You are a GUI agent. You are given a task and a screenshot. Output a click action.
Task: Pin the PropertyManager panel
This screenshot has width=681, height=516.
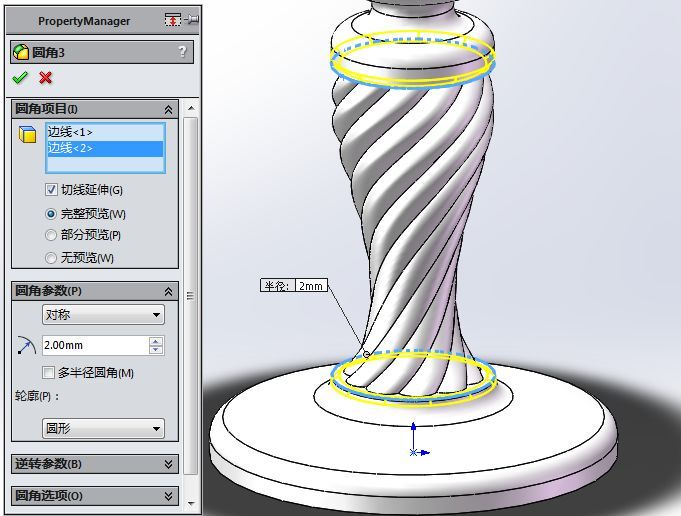(x=192, y=20)
